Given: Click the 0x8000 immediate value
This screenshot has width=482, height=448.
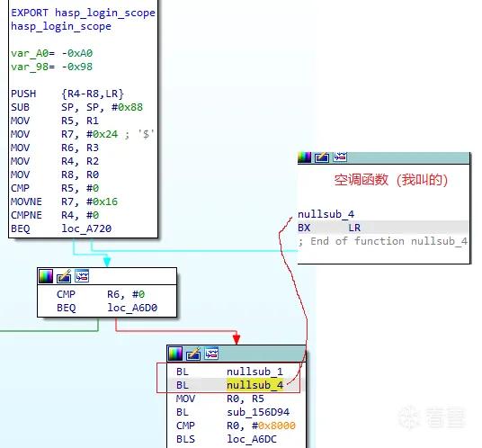Looking at the screenshot, I should click(x=277, y=426).
